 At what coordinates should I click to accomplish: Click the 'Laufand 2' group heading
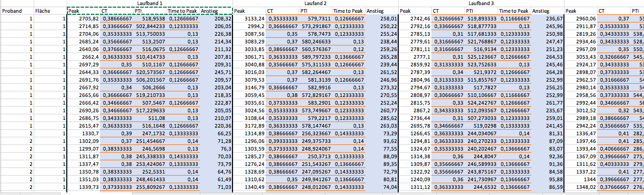coord(315,4)
